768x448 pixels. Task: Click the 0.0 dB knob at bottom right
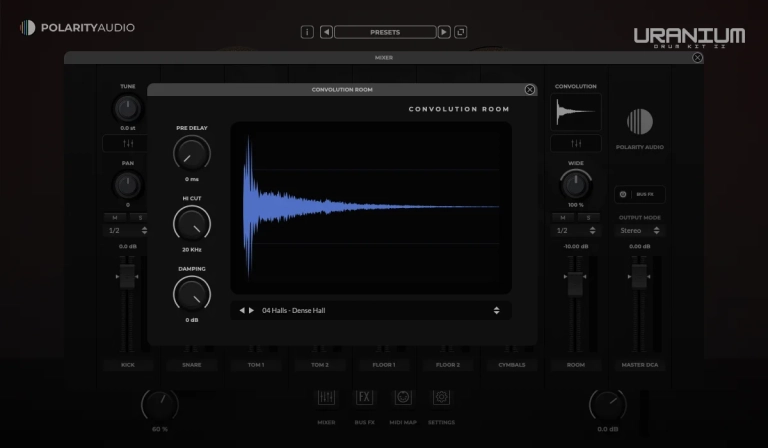pyautogui.click(x=607, y=405)
